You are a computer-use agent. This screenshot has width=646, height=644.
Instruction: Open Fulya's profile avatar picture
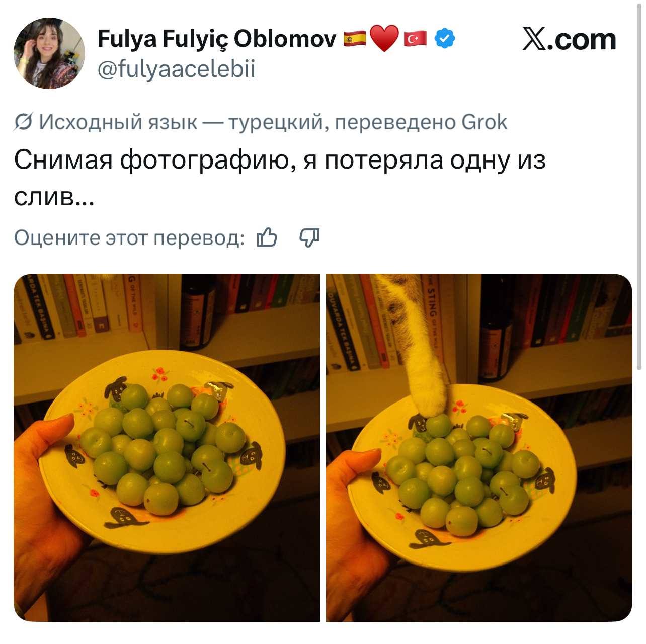click(49, 53)
